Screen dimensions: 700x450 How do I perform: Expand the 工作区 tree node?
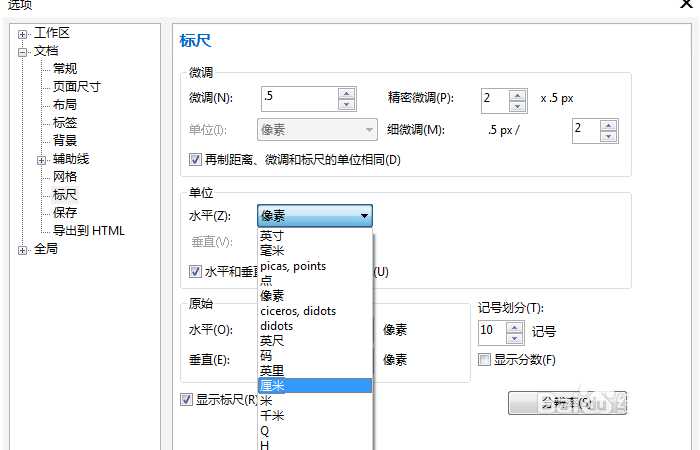[23, 33]
